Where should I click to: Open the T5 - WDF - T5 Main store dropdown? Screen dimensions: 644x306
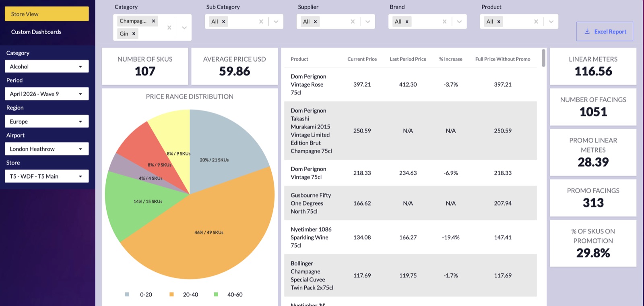click(x=47, y=176)
